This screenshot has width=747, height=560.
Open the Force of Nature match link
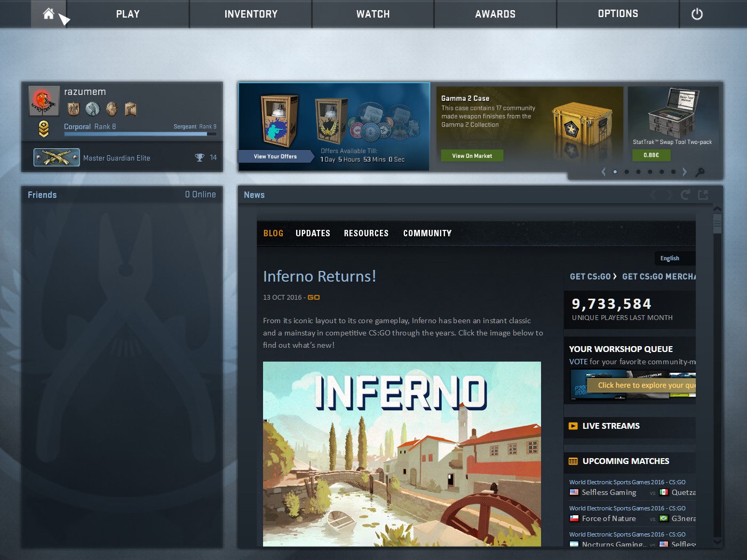[x=609, y=518]
